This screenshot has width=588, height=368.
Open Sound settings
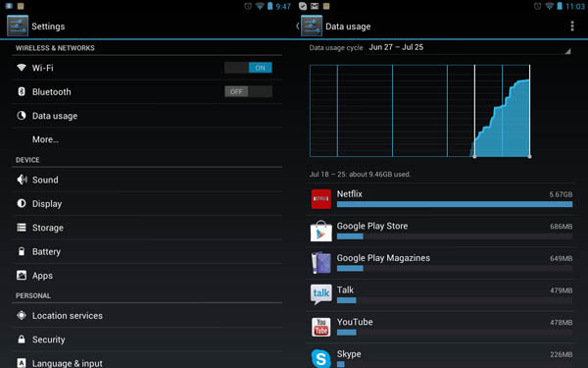[x=147, y=180]
